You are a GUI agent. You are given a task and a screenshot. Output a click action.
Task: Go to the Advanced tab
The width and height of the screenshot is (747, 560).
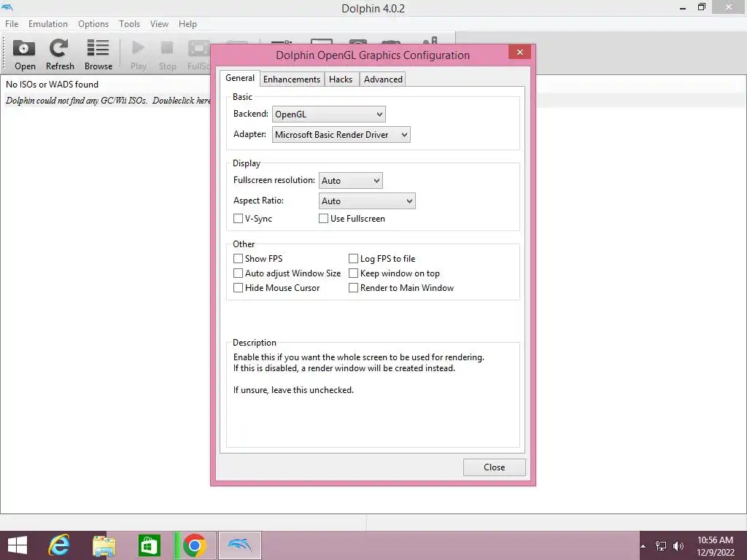(x=383, y=79)
